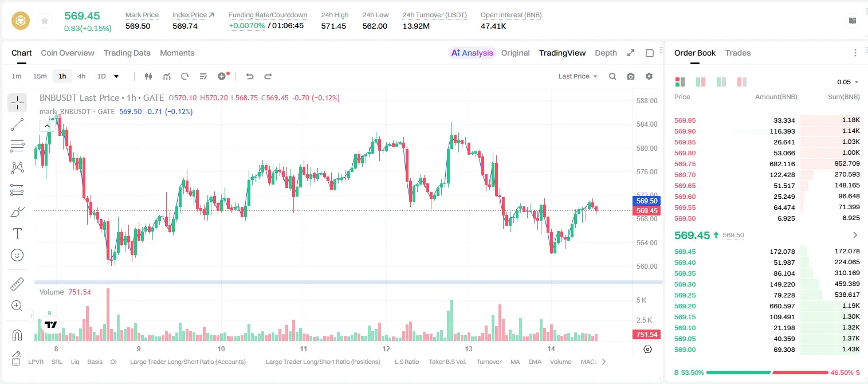Activate the ruler measure tool
The image size is (868, 384).
17,284
